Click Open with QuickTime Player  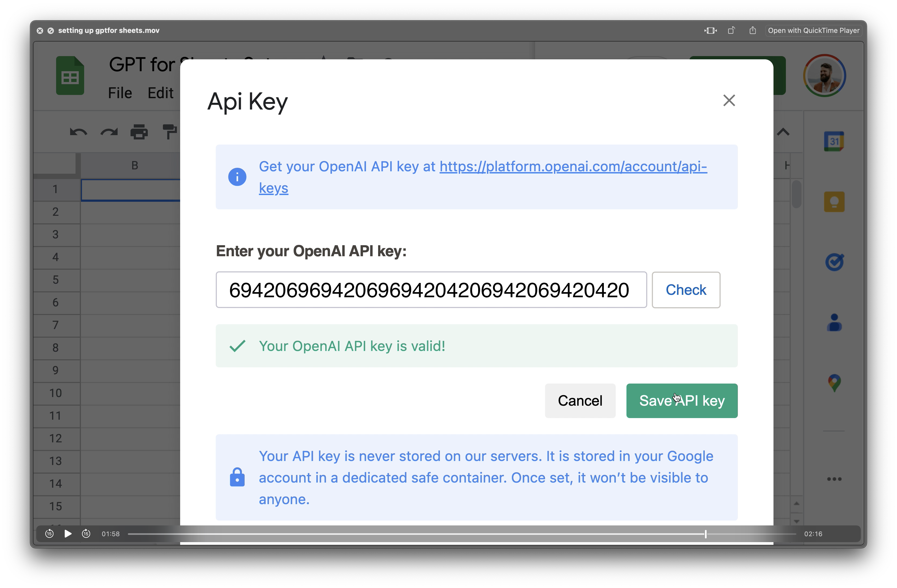[x=813, y=30]
